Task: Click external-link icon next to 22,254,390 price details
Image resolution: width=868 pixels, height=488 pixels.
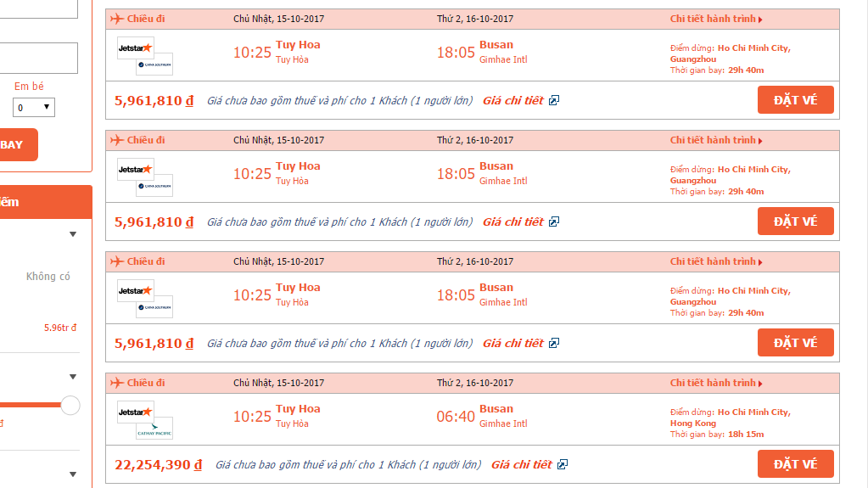Action: 562,464
